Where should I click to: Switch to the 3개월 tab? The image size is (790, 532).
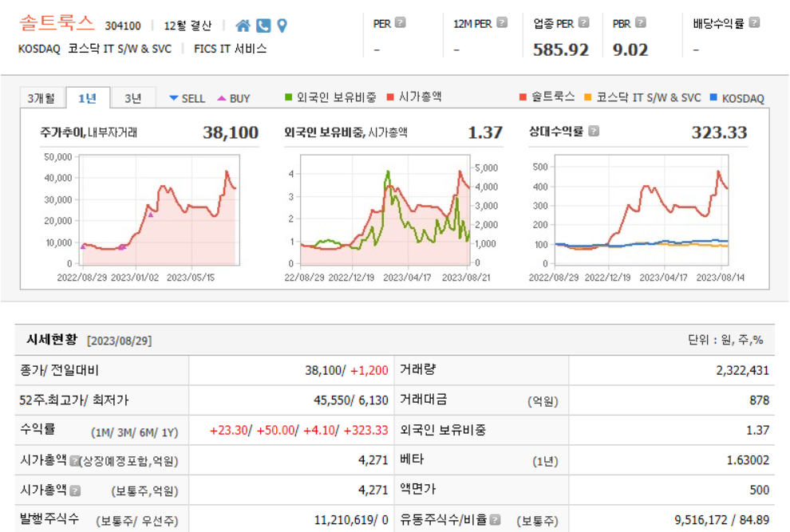click(x=40, y=97)
